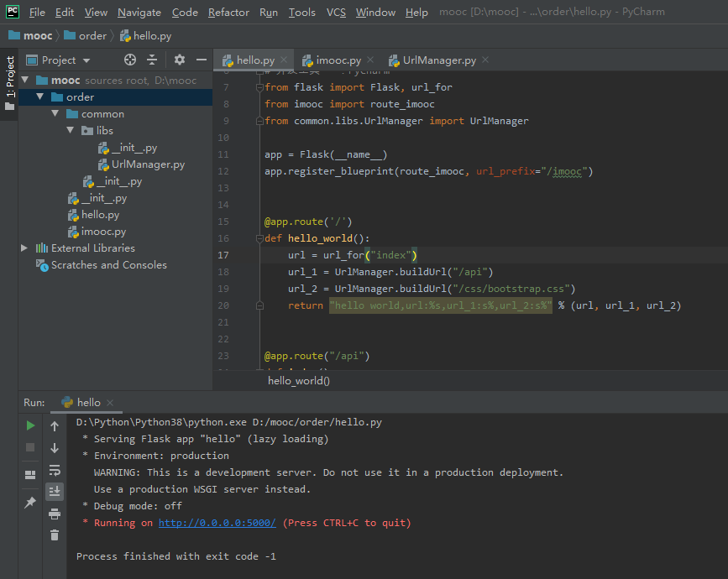This screenshot has width=728, height=579.
Task: Toggle scroll to end of console output
Action: (x=55, y=492)
